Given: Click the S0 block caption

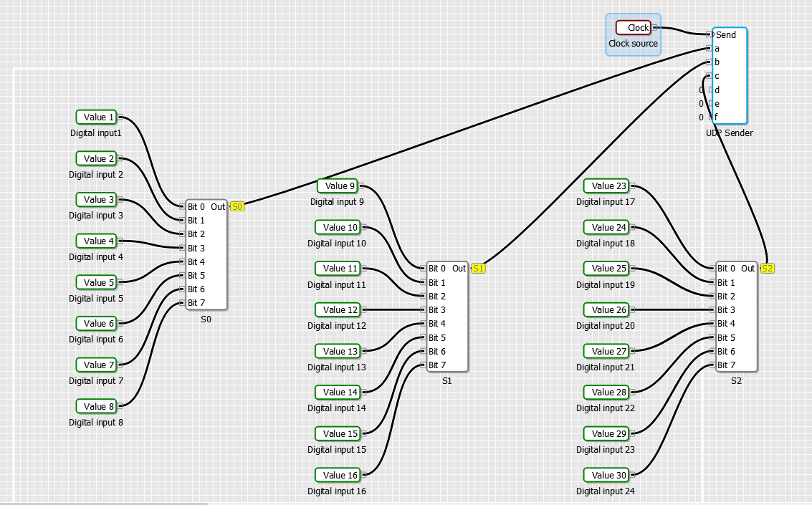Looking at the screenshot, I should tap(206, 319).
